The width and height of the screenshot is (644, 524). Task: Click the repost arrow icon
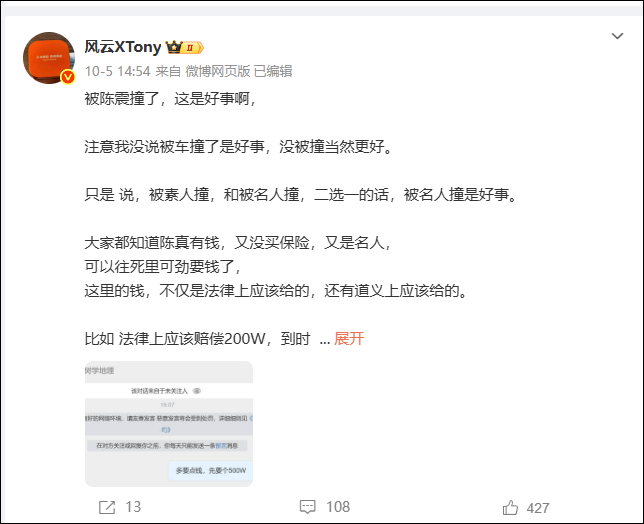[x=107, y=507]
